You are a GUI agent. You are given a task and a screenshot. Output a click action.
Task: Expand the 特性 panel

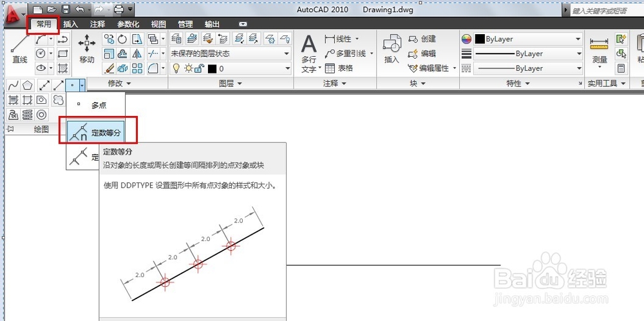click(x=518, y=83)
